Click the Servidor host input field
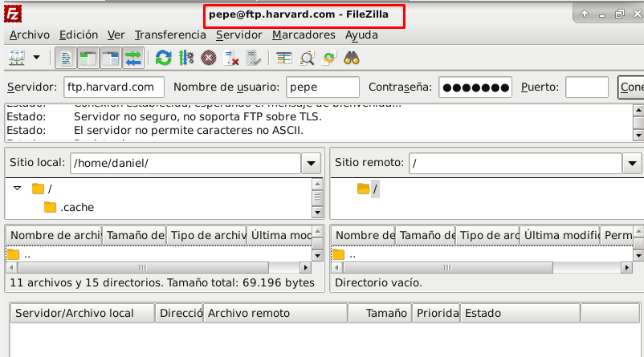Image resolution: width=644 pixels, height=357 pixels. 113,87
